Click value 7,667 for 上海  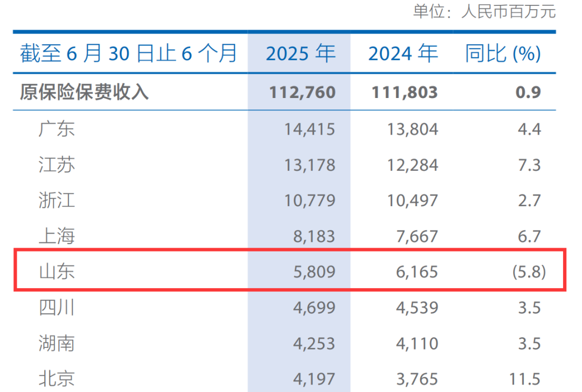417,236
